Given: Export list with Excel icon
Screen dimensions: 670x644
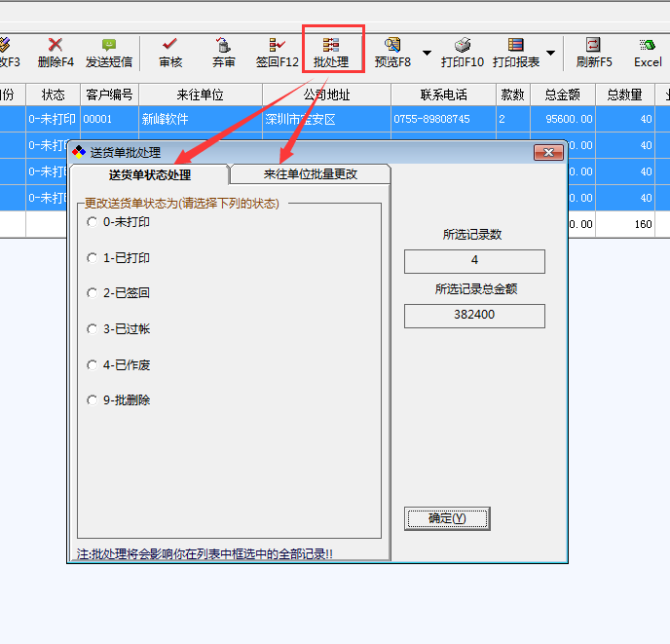Looking at the screenshot, I should 648,45.
